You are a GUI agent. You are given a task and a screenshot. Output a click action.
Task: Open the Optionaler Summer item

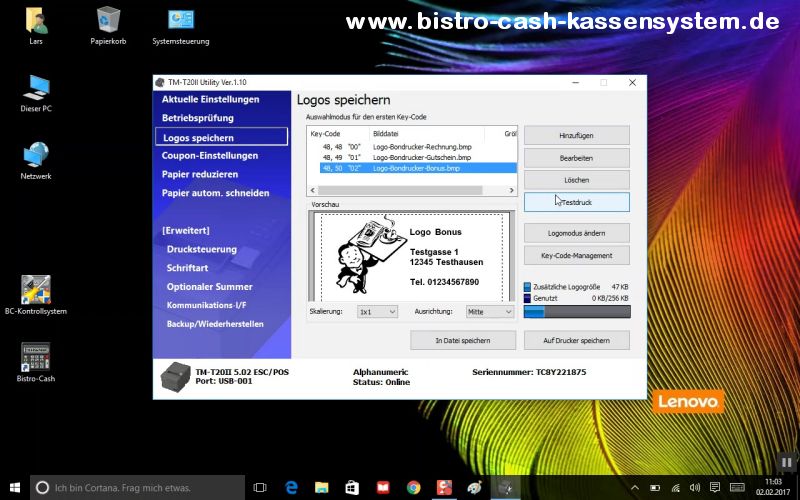coord(209,287)
